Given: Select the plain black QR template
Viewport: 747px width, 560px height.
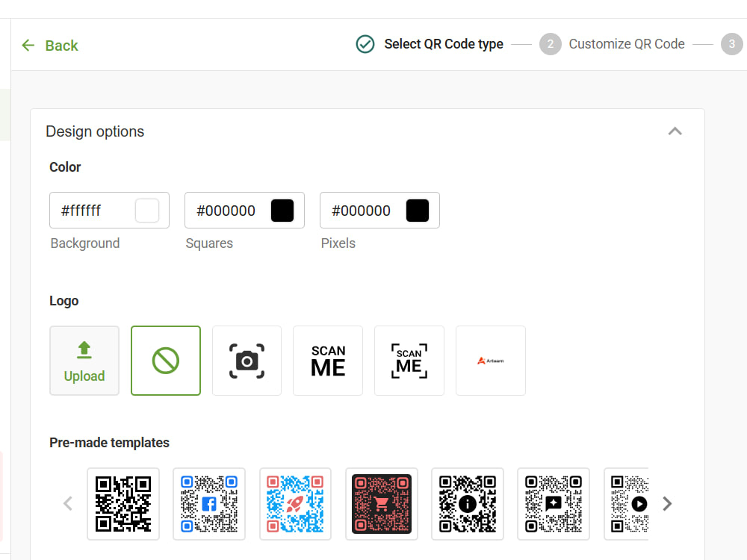Looking at the screenshot, I should coord(123,504).
